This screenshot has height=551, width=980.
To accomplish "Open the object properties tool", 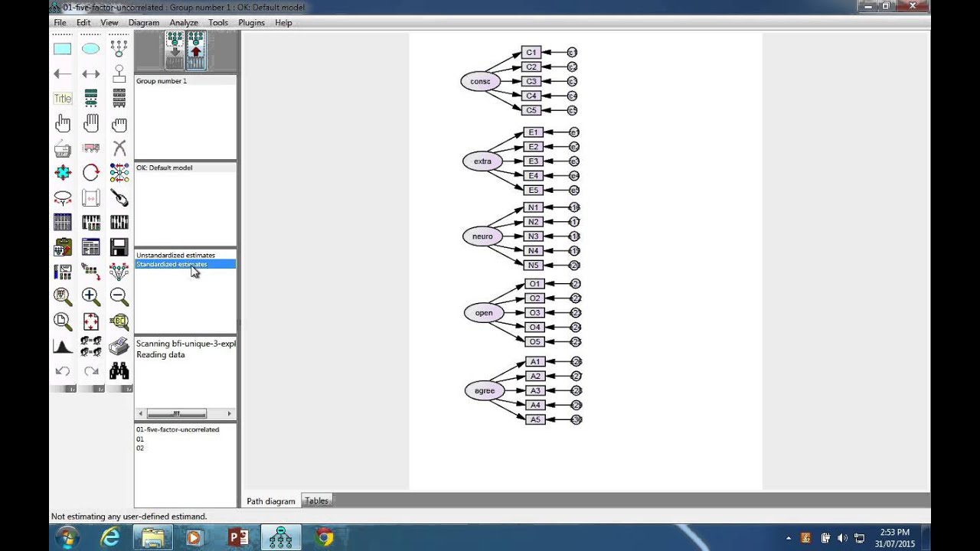I will (63, 272).
